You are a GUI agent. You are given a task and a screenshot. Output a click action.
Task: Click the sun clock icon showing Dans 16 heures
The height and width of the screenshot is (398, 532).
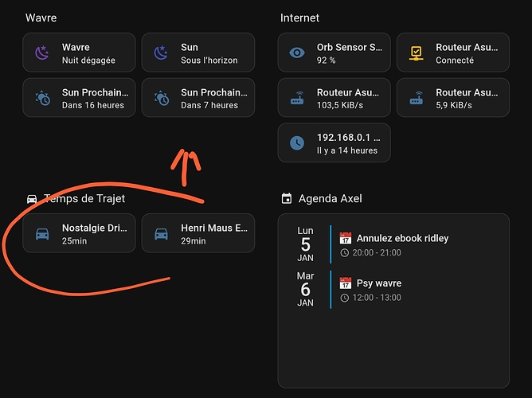43,98
